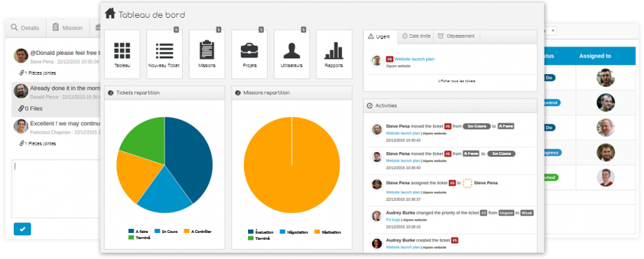Open the Projets briefcase tile
The image size is (644, 259).
pyautogui.click(x=249, y=53)
